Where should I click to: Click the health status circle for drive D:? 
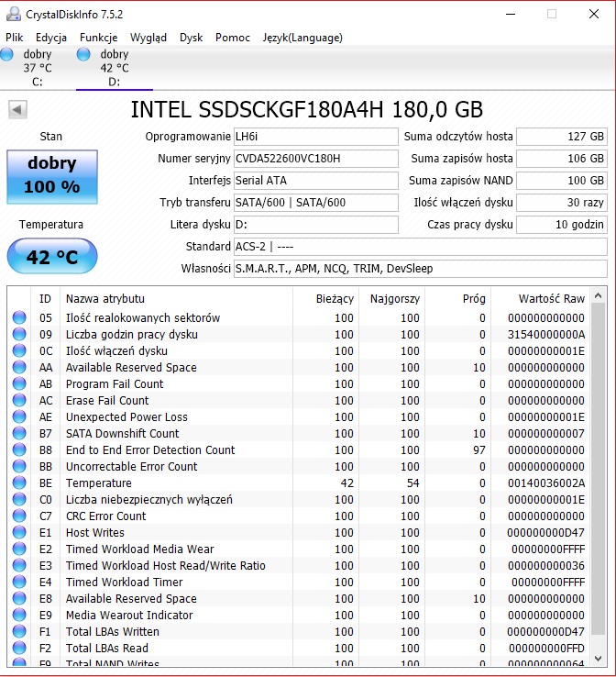coord(83,54)
